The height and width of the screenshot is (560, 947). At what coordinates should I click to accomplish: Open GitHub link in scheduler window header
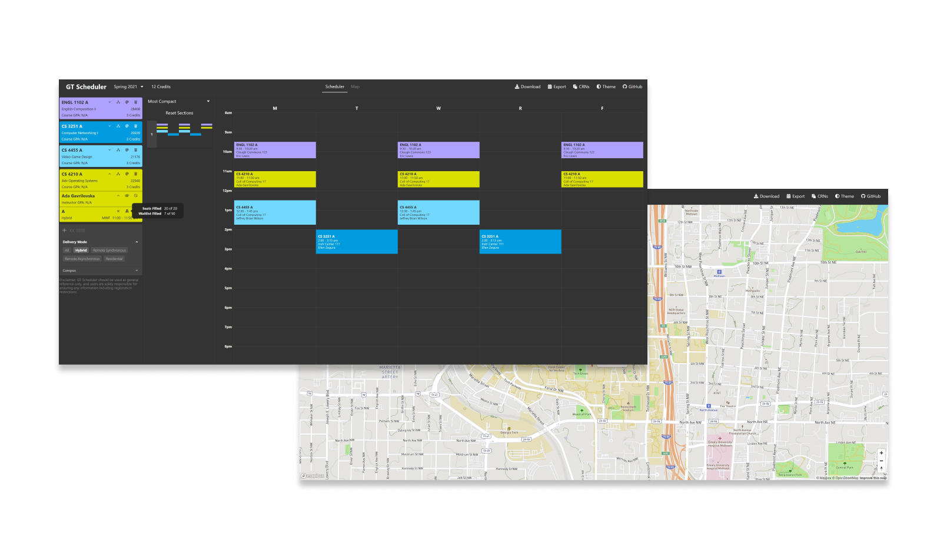pos(632,86)
